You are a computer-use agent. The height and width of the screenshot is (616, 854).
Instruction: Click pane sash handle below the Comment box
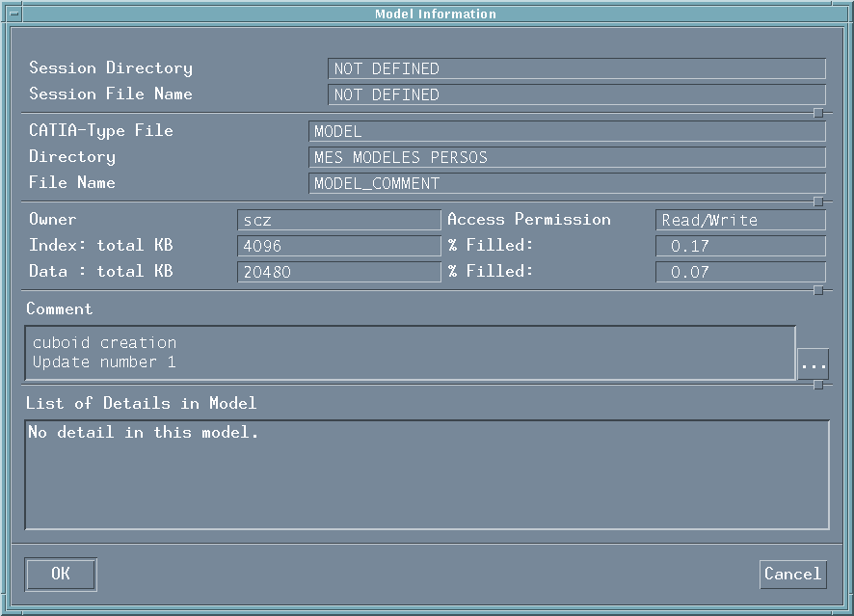[x=818, y=386]
